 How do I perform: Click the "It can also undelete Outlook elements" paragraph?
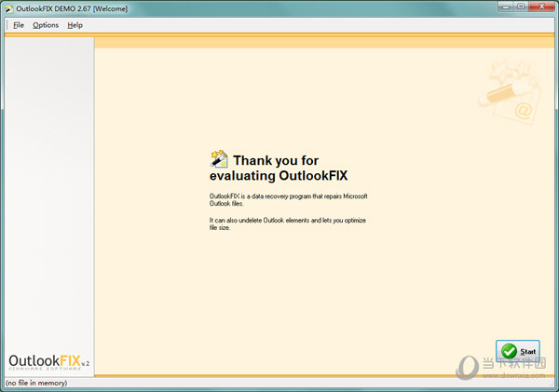[x=287, y=223]
